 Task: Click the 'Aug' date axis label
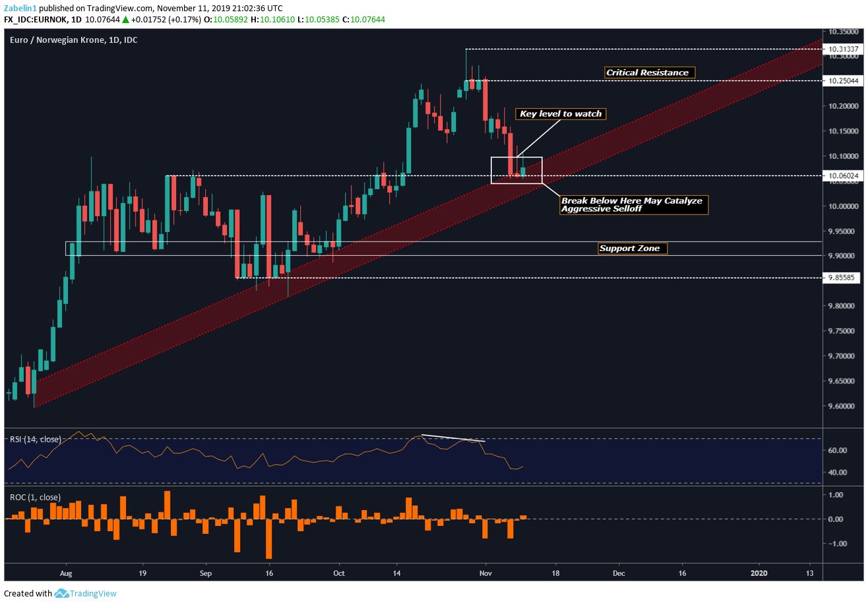(x=66, y=573)
